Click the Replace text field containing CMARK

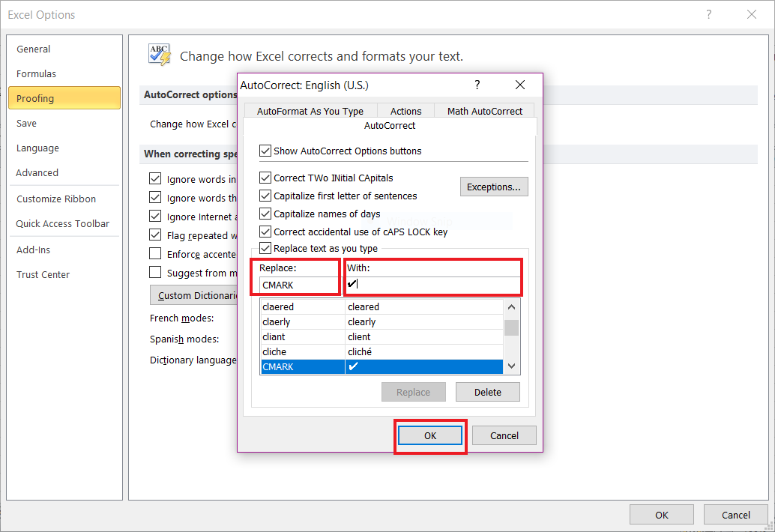pyautogui.click(x=299, y=285)
